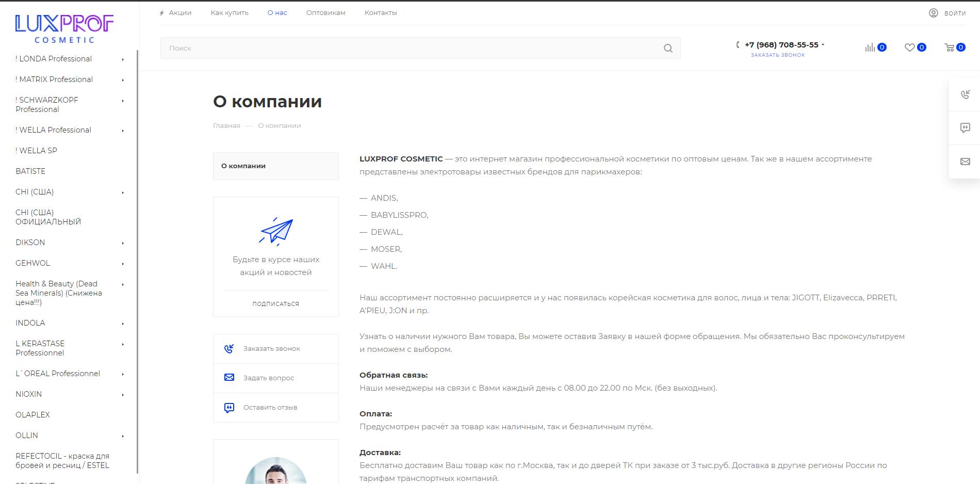This screenshot has width=980, height=484.
Task: Expand INDOLA submenu arrow
Action: pyautogui.click(x=123, y=324)
